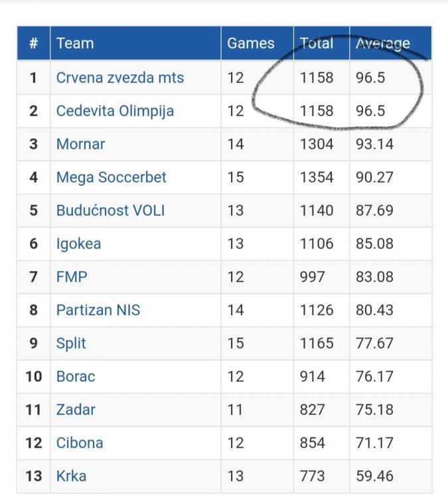The width and height of the screenshot is (448, 498).
Task: Open the Crvena zvezda mts team link
Action: 120,78
